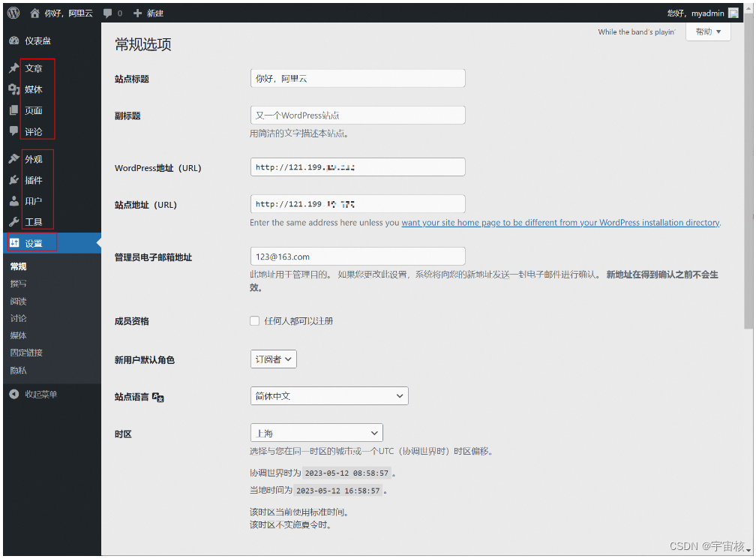Viewport: 756px width, 559px height.
Task: Click the 站点地址 (URL) input field
Action: (358, 203)
